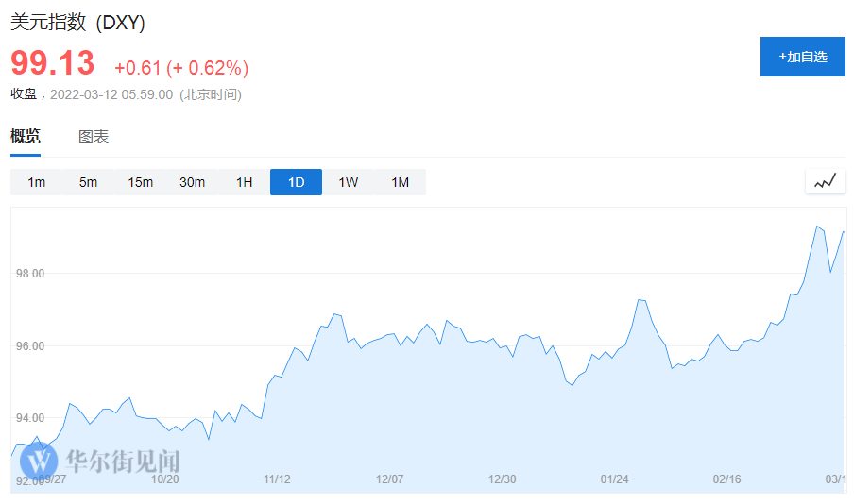The width and height of the screenshot is (854, 504).
Task: Choose the 15m chart interval
Action: (x=140, y=182)
